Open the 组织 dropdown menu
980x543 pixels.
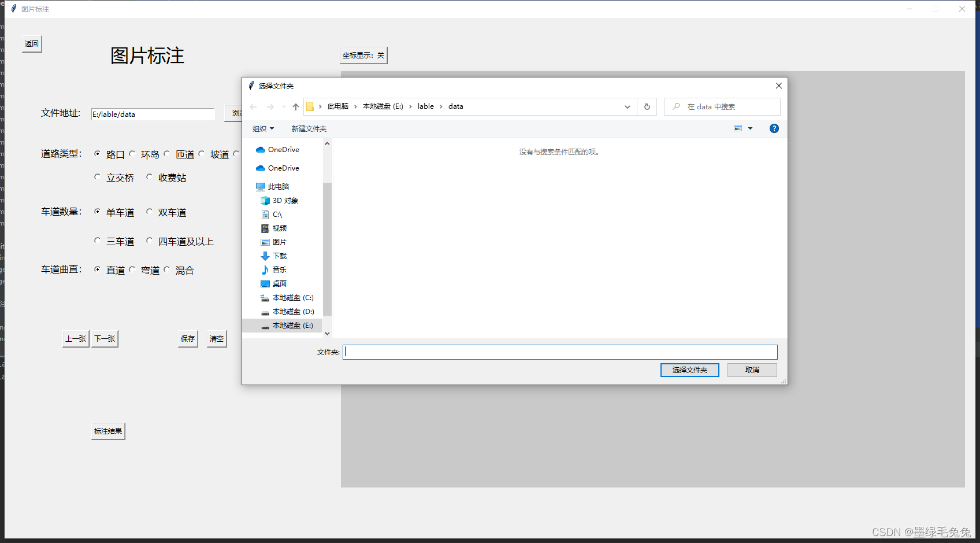(x=263, y=128)
